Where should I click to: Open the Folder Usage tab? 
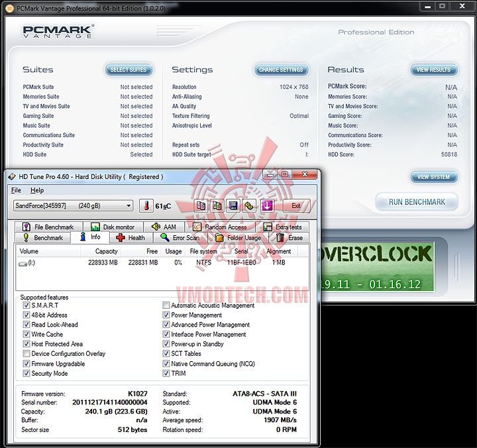tap(238, 238)
